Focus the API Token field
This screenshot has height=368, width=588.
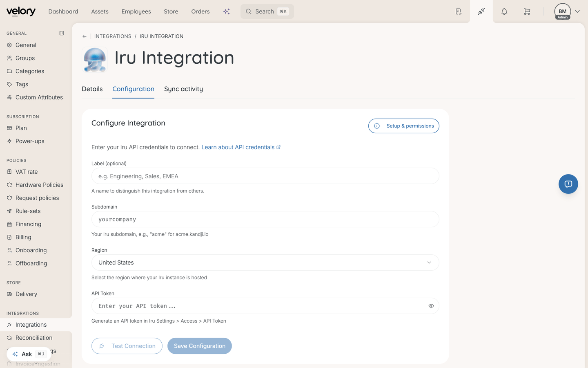[265, 306]
